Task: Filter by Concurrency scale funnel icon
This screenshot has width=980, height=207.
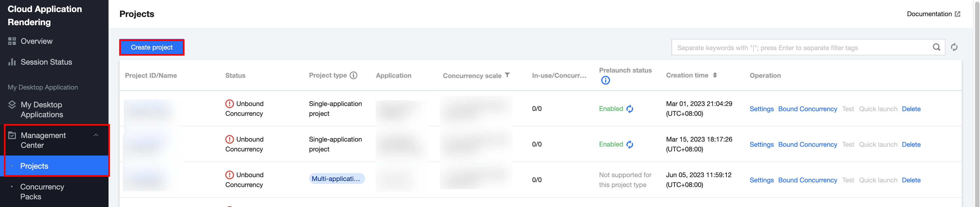Action: (507, 75)
